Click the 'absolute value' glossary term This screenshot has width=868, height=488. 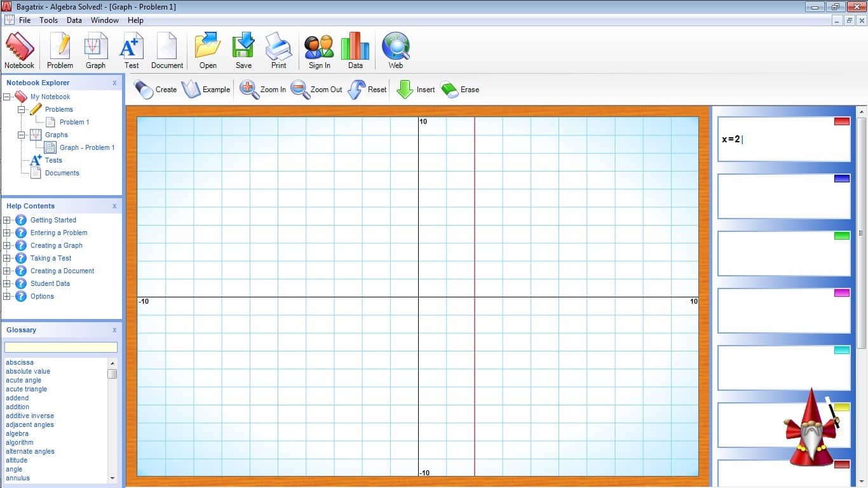pyautogui.click(x=28, y=371)
